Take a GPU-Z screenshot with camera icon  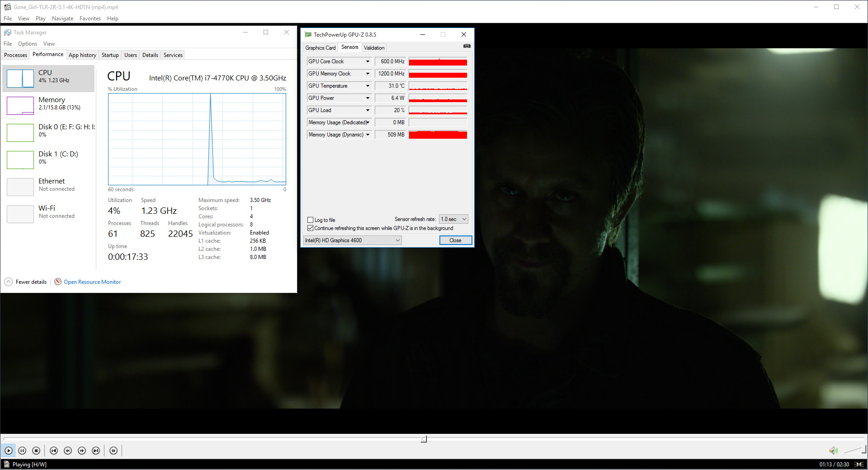point(467,46)
